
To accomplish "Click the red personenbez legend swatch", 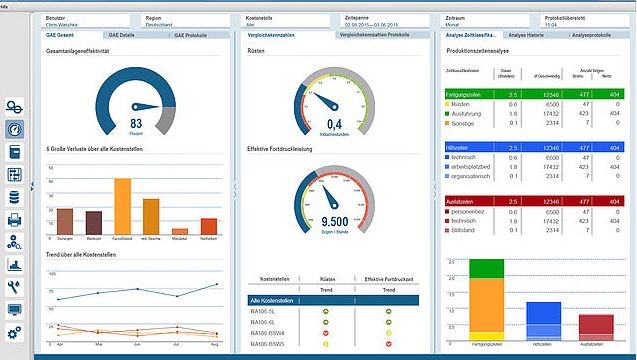I will [x=447, y=211].
